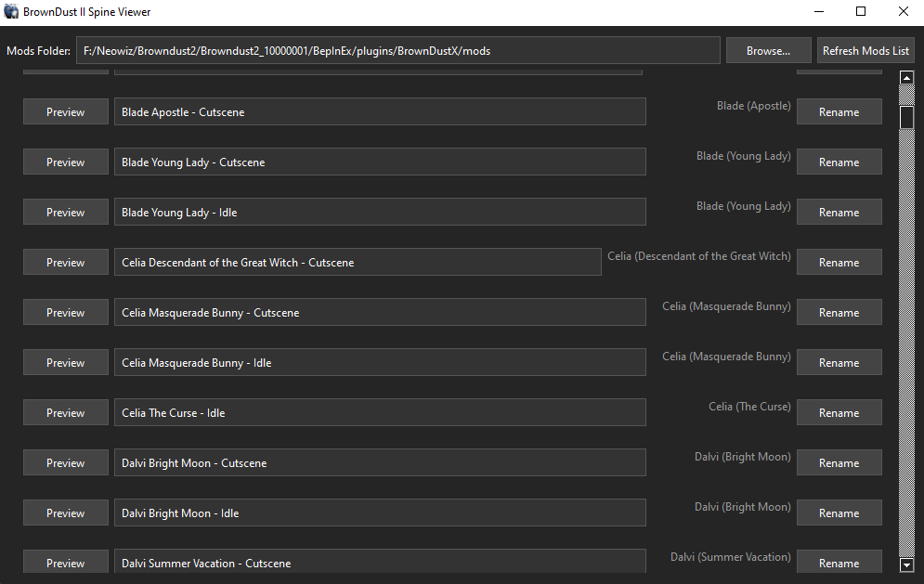
Task: Preview Dalvi Summer Vacation - Cutscene
Action: click(x=65, y=562)
